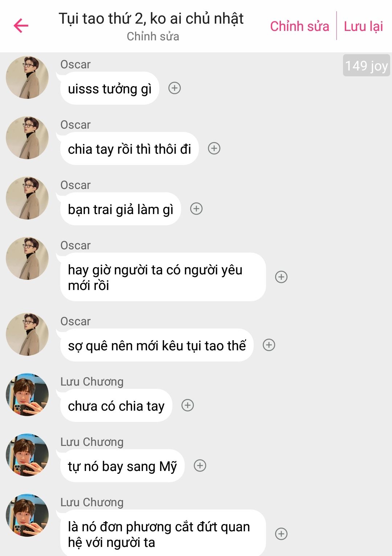Viewport: 392px width, 556px height.
Task: Click the 'Lưu lại' save button
Action: (x=363, y=26)
